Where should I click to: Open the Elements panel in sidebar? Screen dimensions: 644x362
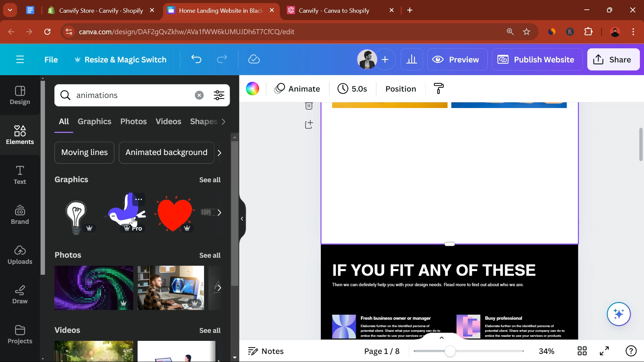[20, 135]
